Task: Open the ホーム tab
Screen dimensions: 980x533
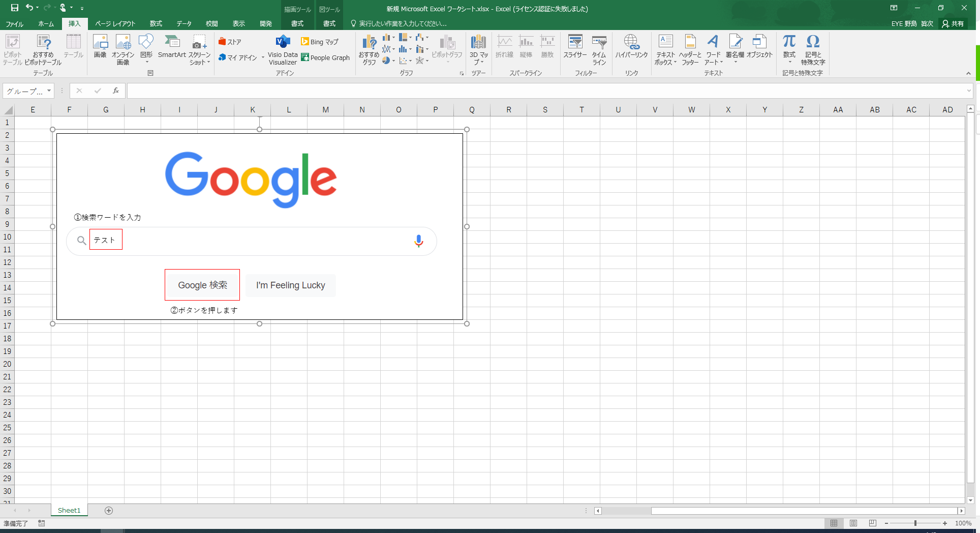Action: [46, 24]
